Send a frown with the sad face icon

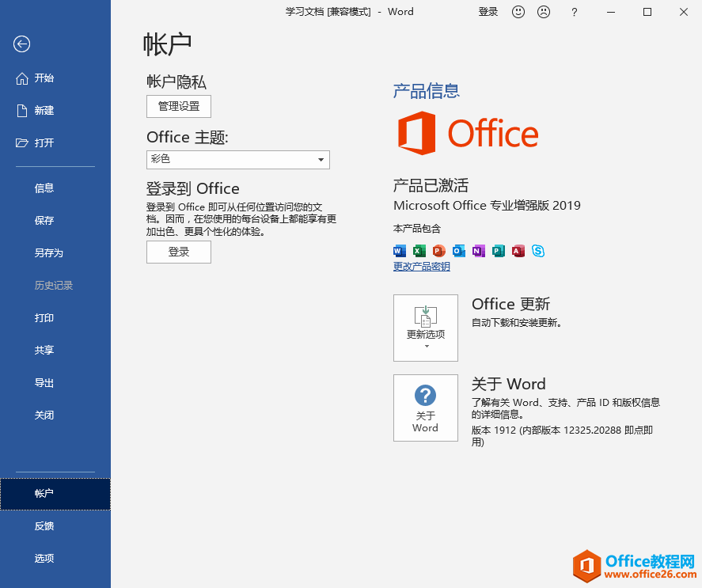[x=544, y=12]
